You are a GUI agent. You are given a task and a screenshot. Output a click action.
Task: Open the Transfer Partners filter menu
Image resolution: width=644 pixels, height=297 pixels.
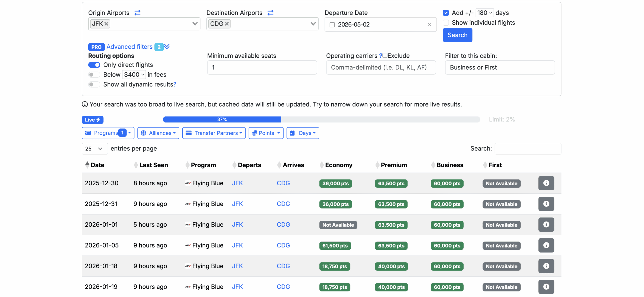click(x=214, y=133)
